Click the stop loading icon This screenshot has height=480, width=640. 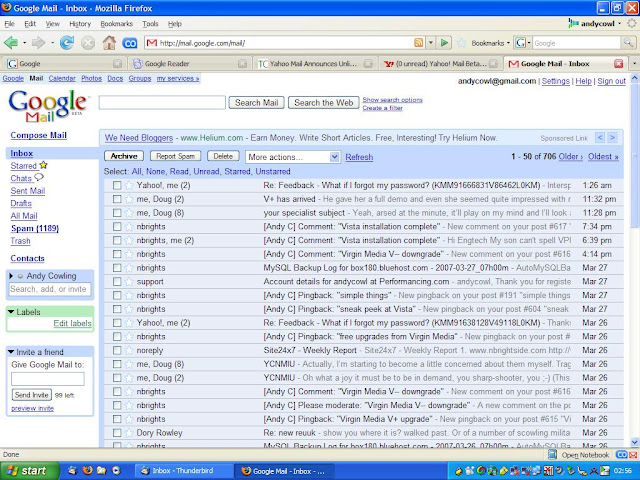click(88, 42)
